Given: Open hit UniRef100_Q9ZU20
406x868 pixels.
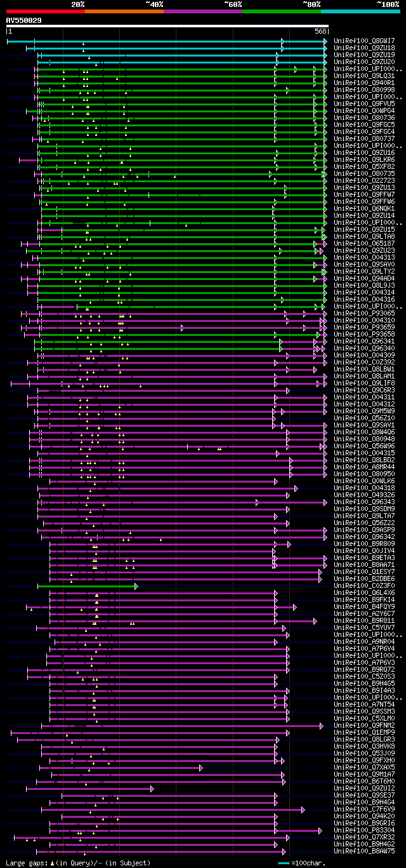Looking at the screenshot, I should point(364,62).
